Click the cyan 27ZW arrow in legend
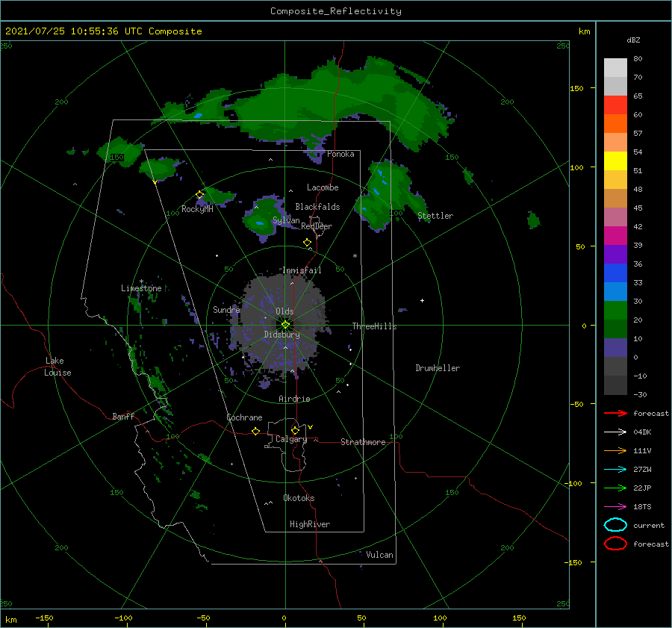672x628 pixels. (615, 470)
